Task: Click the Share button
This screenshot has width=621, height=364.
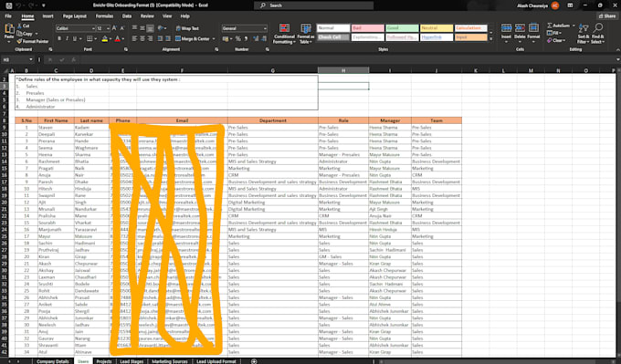Action: pos(607,16)
